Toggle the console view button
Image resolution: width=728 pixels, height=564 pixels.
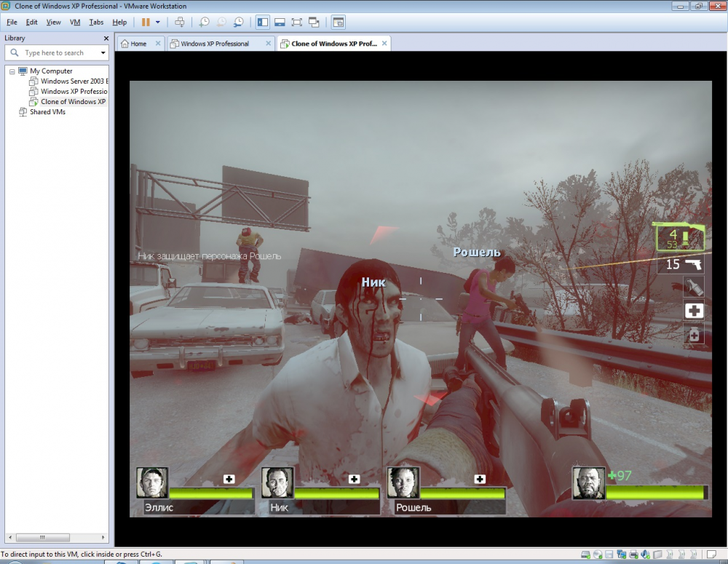click(339, 23)
